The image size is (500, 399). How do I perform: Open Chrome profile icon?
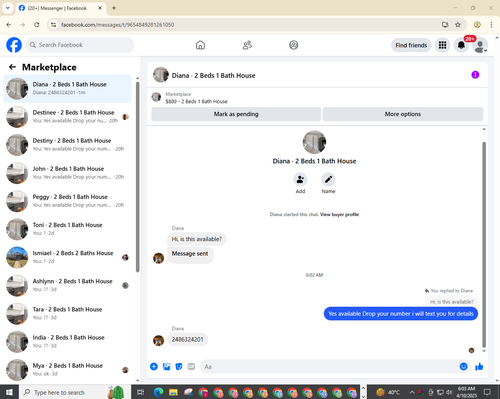[477, 25]
